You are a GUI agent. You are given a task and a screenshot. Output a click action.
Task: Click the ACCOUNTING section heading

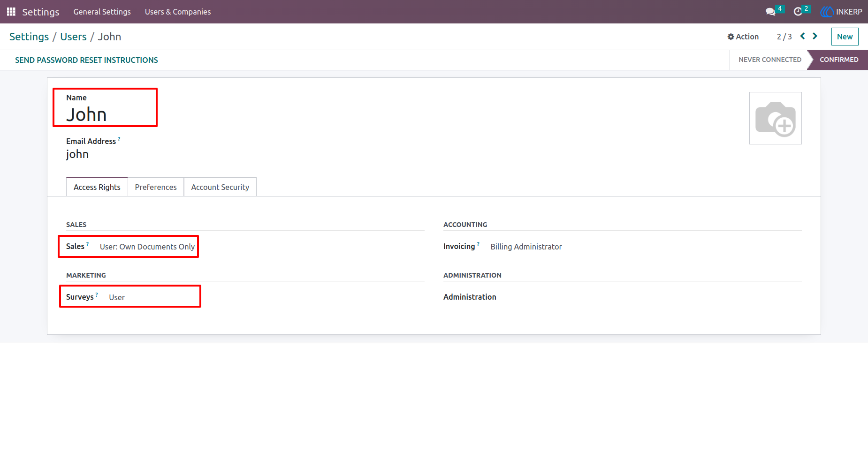click(x=465, y=225)
